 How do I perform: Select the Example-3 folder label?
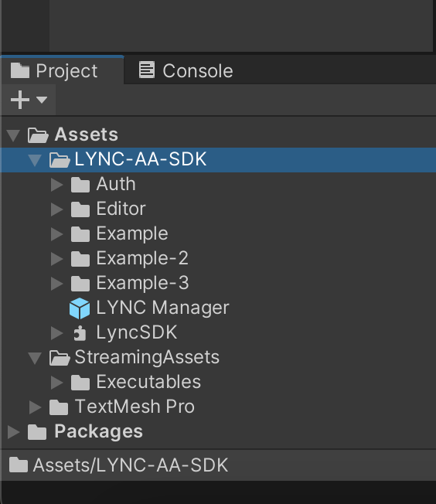142,284
